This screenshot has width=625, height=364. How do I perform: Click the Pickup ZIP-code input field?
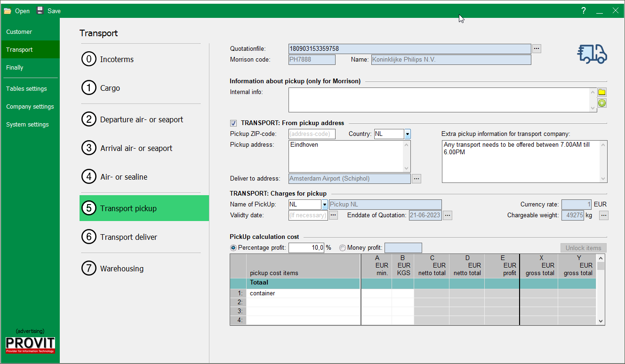312,134
